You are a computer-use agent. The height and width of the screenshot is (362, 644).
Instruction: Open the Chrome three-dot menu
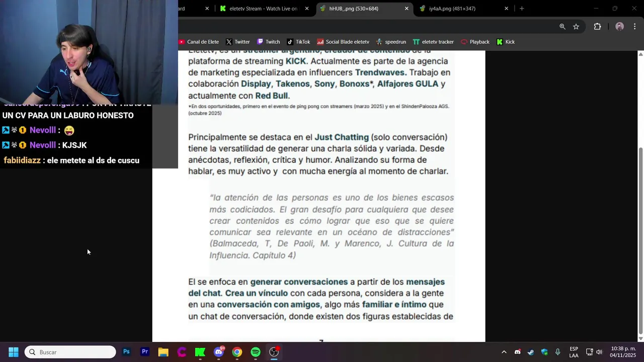634,27
